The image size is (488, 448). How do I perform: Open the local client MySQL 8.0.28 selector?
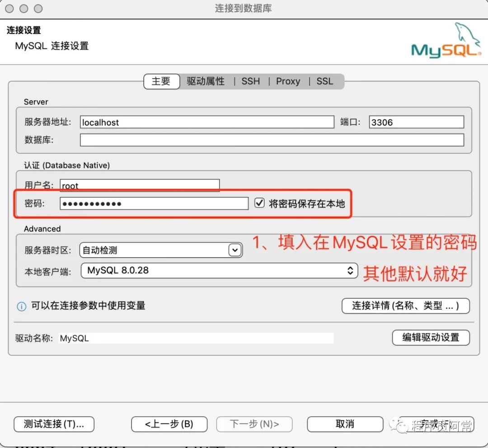click(x=219, y=270)
